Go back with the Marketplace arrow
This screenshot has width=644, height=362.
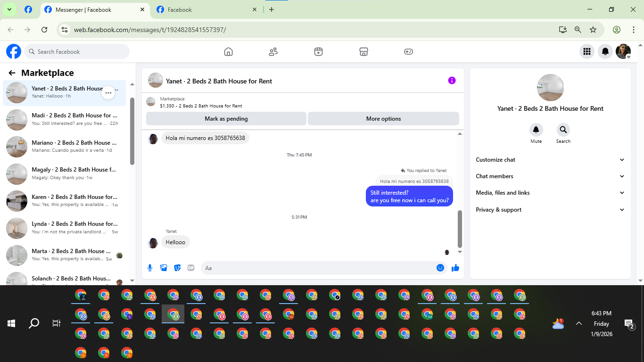pyautogui.click(x=12, y=73)
